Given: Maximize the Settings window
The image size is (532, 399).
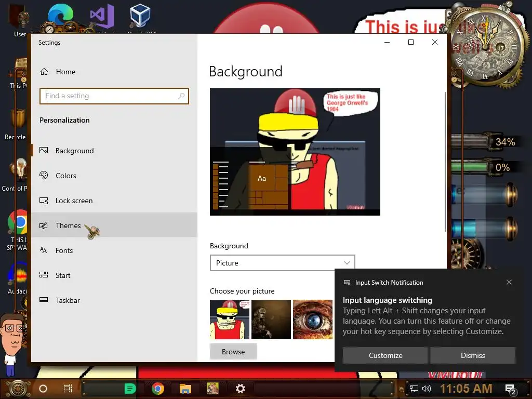Looking at the screenshot, I should pos(411,42).
